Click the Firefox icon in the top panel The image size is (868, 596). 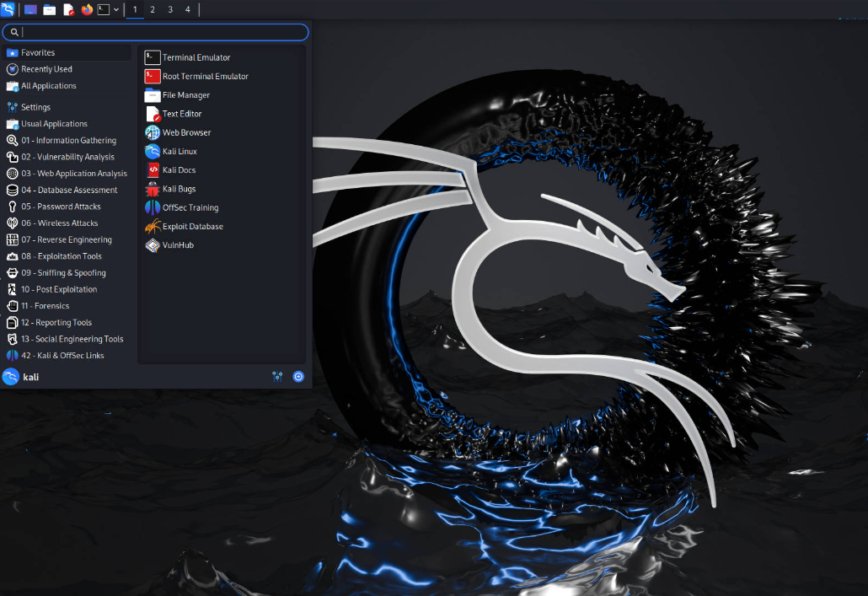coord(87,9)
